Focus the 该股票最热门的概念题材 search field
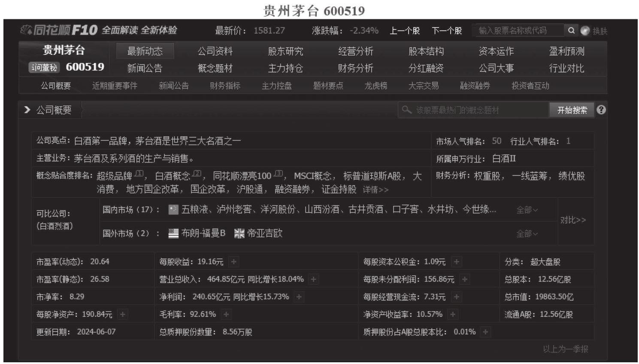639x364 pixels. (474, 110)
